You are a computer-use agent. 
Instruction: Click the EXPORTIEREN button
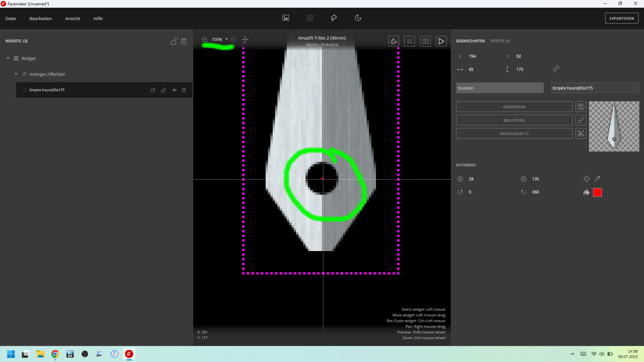622,18
